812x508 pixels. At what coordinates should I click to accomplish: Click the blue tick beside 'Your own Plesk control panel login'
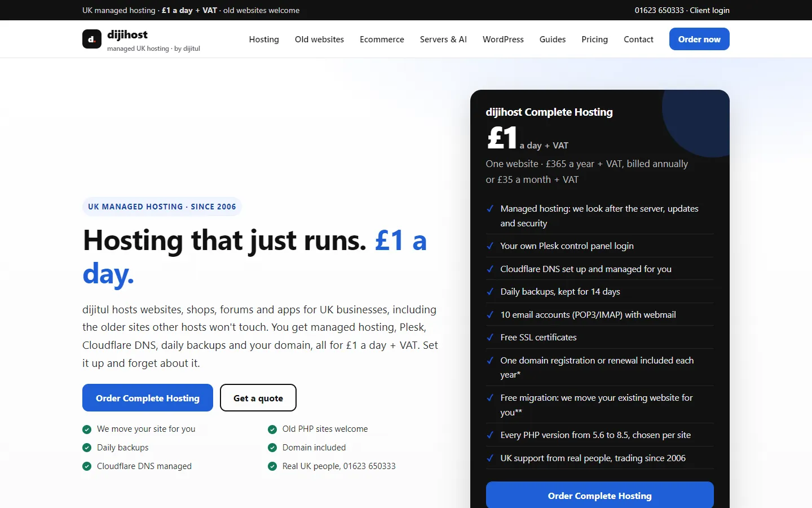point(490,246)
